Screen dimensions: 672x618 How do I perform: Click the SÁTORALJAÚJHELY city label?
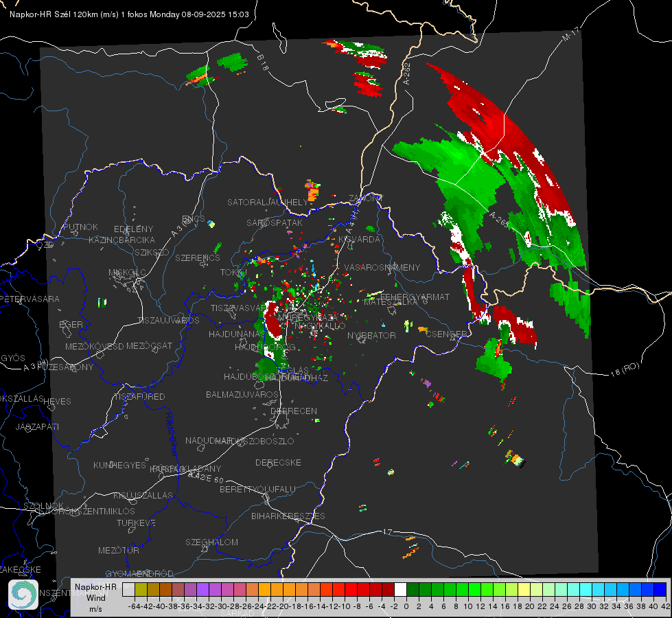268,202
